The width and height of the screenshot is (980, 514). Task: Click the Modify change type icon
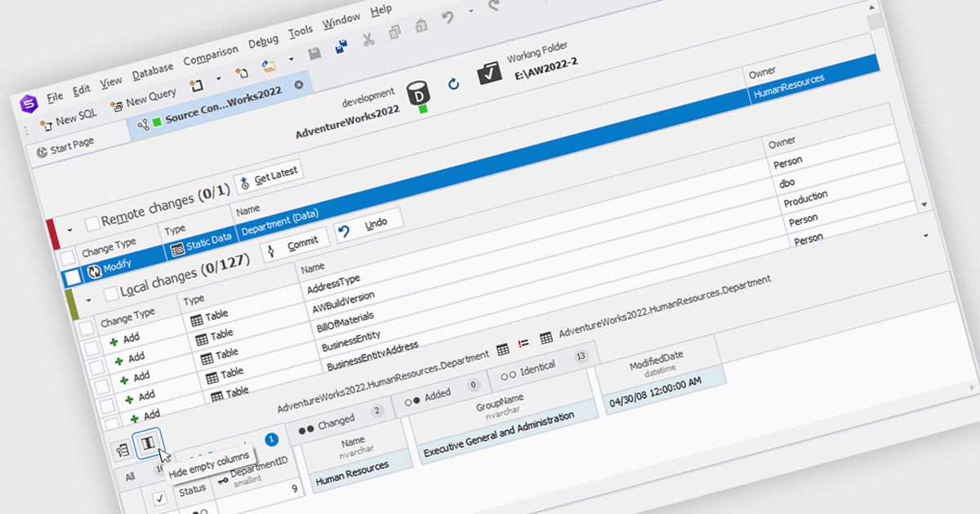pyautogui.click(x=93, y=270)
